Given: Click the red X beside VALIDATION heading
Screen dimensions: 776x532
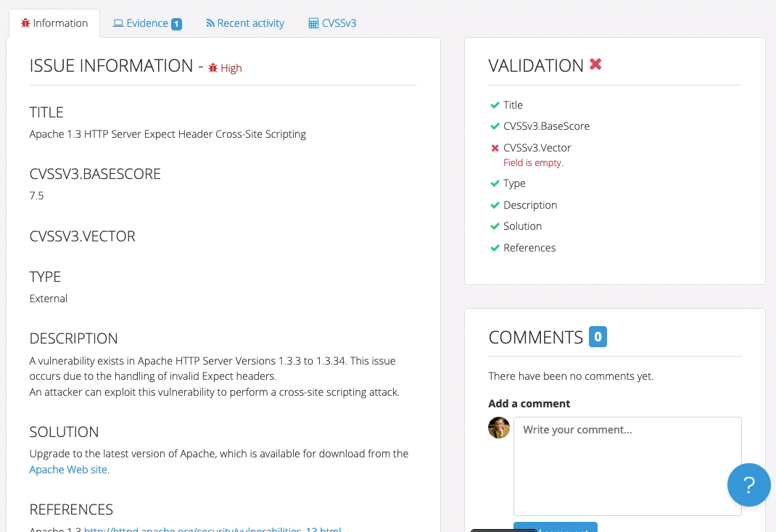Looking at the screenshot, I should pyautogui.click(x=595, y=64).
